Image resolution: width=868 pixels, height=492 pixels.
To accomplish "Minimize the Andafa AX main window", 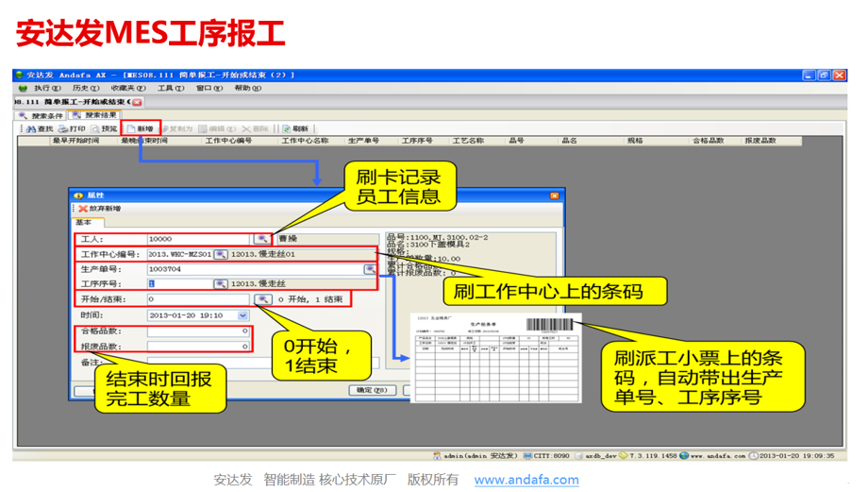I will 809,75.
